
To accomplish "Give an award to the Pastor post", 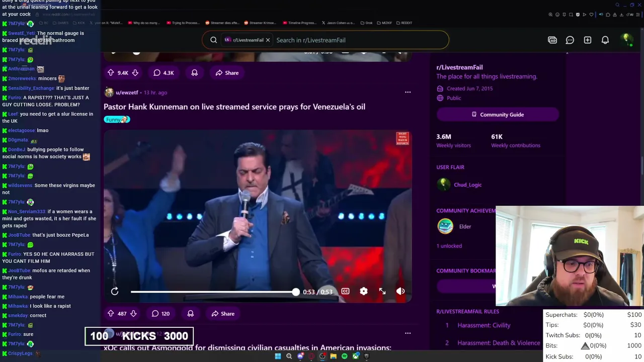I will tap(190, 314).
